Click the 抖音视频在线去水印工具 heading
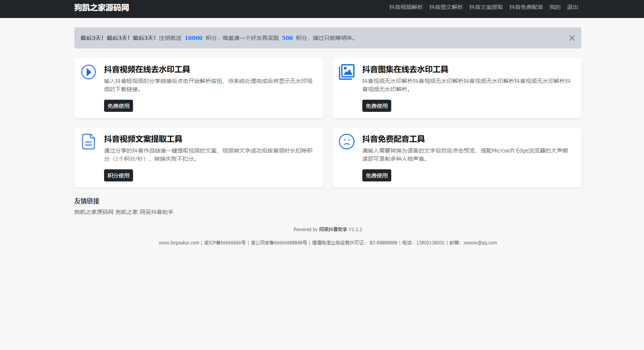 [x=147, y=69]
